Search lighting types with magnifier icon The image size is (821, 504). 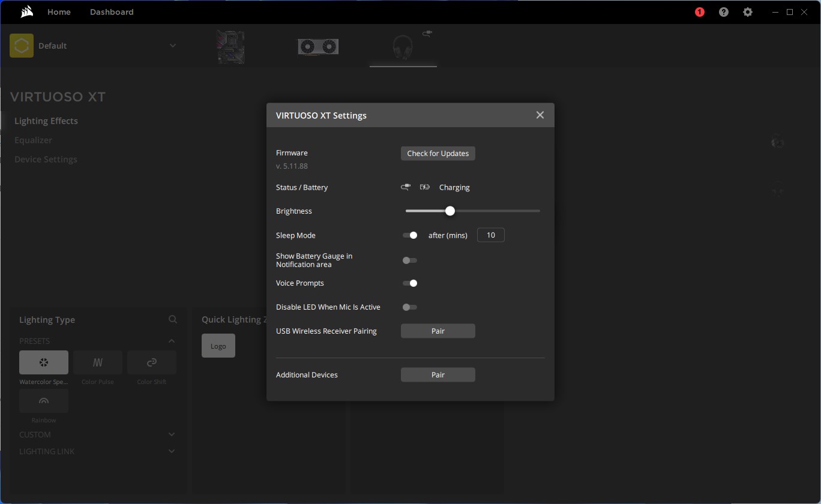coord(173,320)
